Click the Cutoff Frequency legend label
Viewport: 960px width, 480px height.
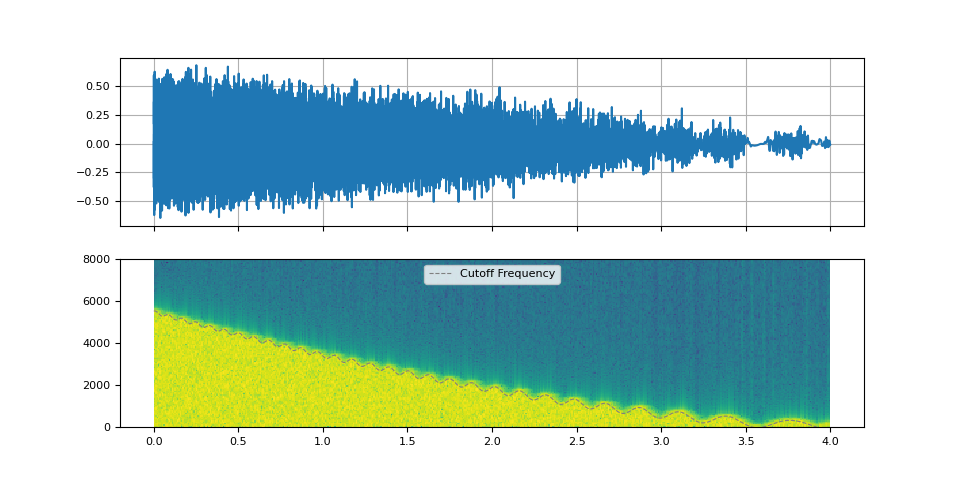click(507, 274)
